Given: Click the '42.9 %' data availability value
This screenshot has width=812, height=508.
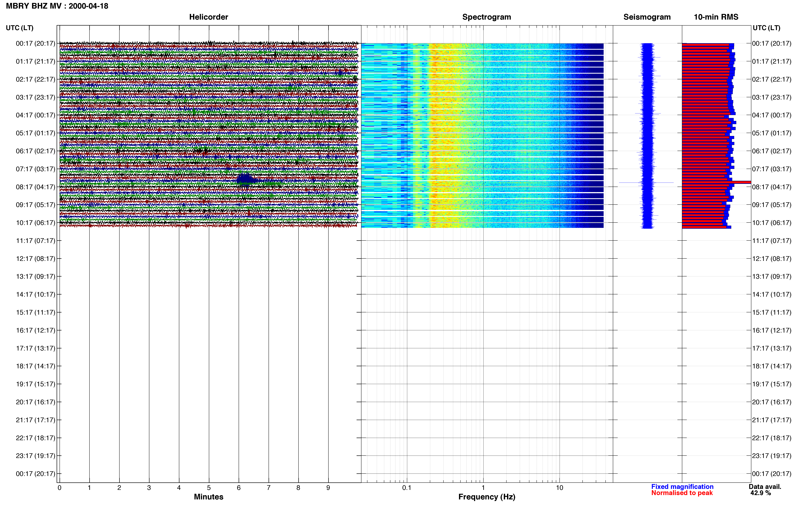Looking at the screenshot, I should pos(761,493).
